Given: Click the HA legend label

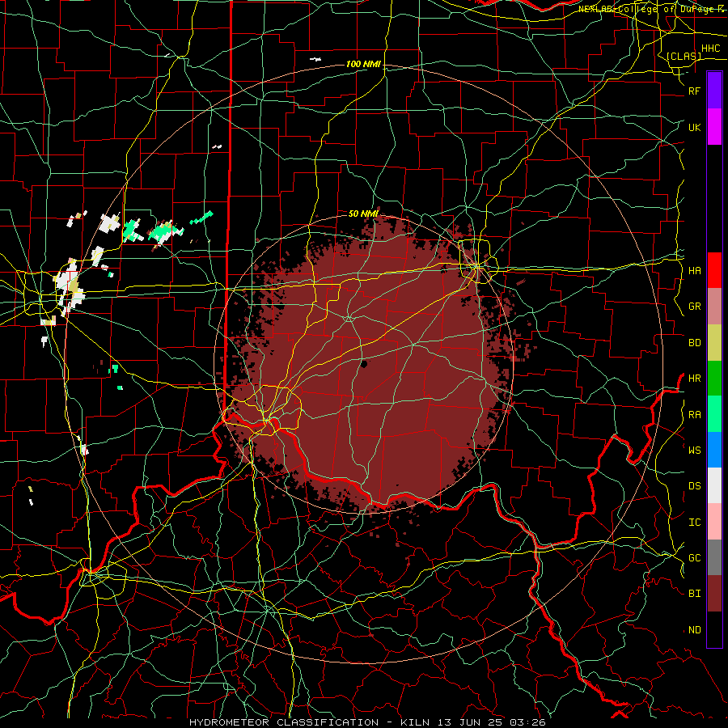Looking at the screenshot, I should [694, 271].
